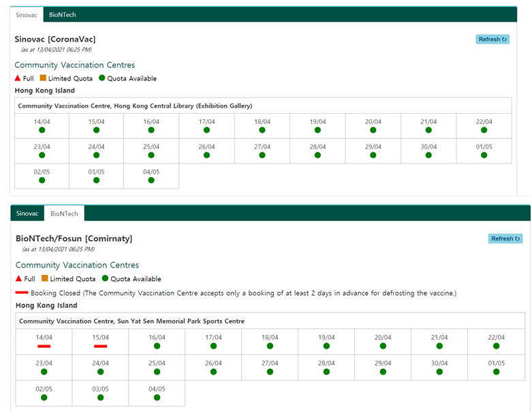Click green dot under 20/04 at Central Library
The width and height of the screenshot is (532, 412).
pos(373,130)
